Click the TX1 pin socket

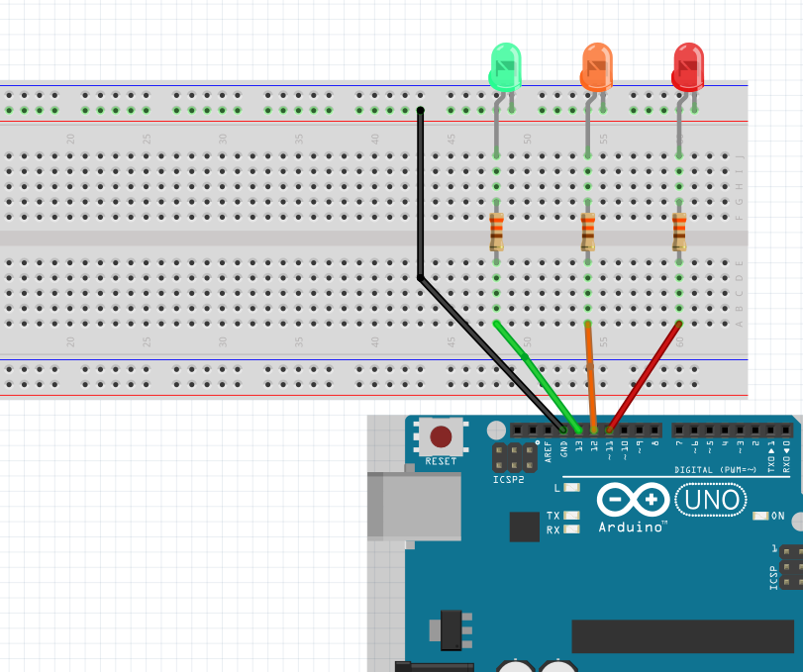(770, 430)
